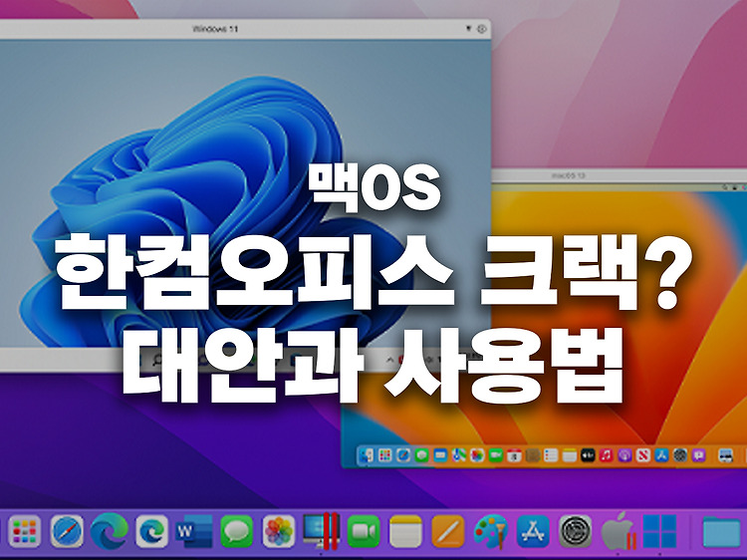
Task: Open Calendar in the macOS 13 VM dock
Action: tap(514, 455)
